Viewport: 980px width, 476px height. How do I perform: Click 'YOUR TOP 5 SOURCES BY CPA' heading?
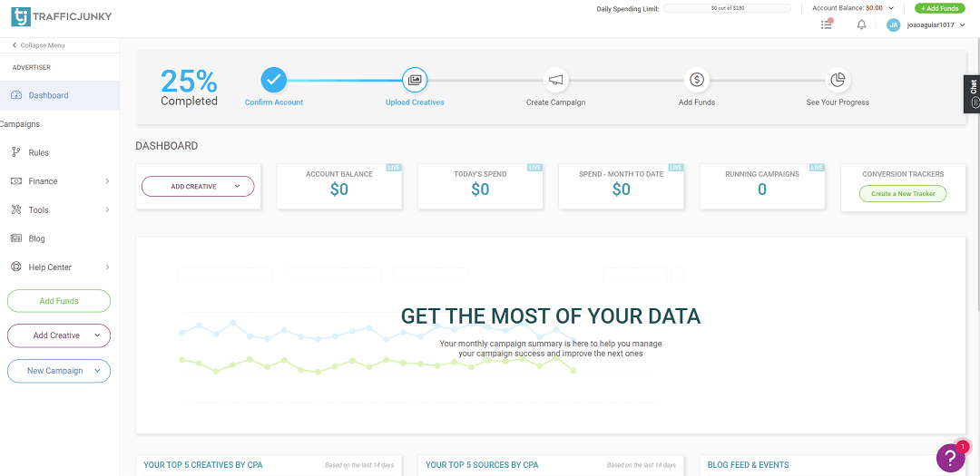482,465
